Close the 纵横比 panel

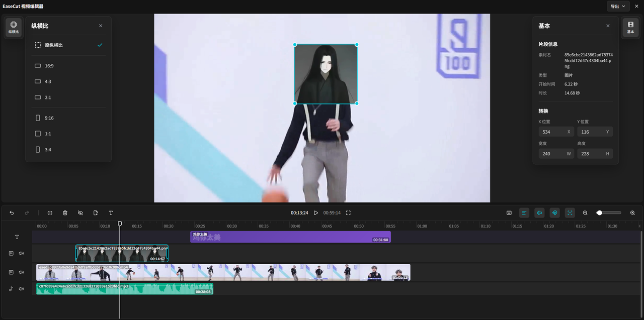[x=101, y=26]
